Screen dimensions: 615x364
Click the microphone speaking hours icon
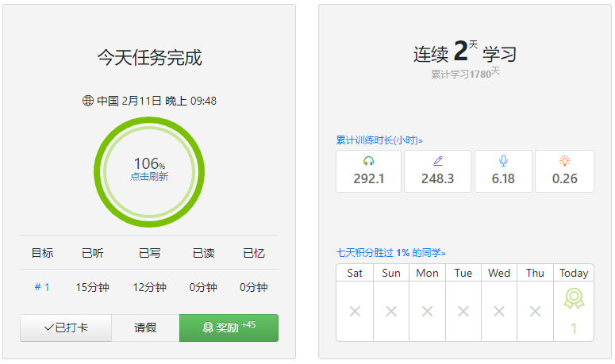503,161
